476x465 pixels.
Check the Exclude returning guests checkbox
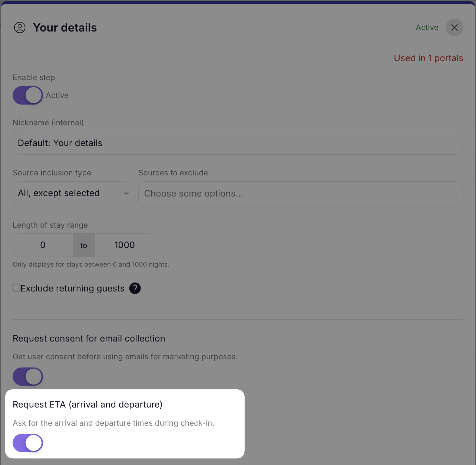point(16,287)
